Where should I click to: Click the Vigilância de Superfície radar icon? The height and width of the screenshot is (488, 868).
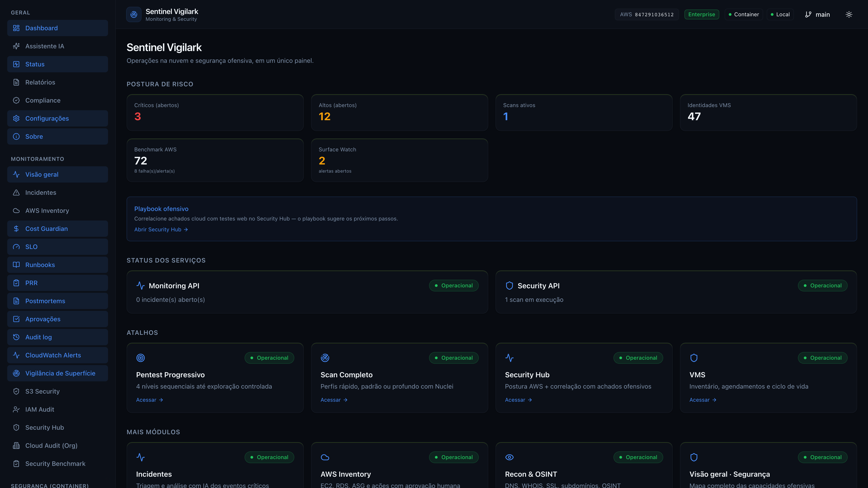[16, 373]
